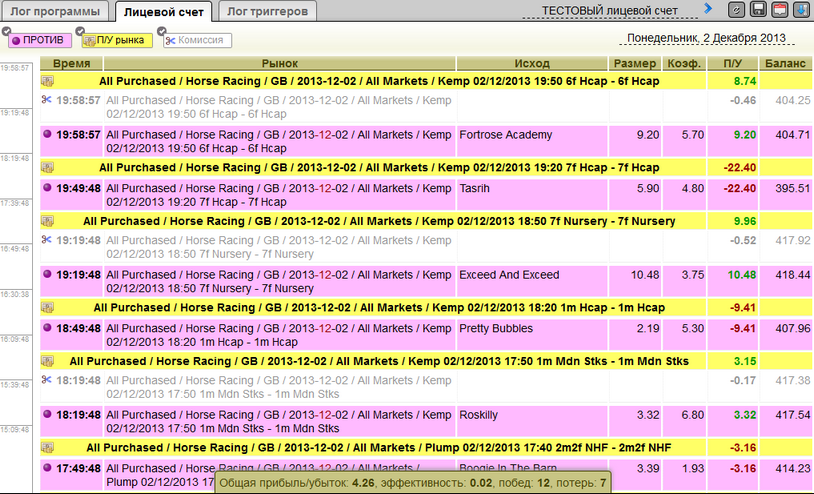Sort by the Размер column header
This screenshot has height=494, width=814.
click(x=635, y=63)
